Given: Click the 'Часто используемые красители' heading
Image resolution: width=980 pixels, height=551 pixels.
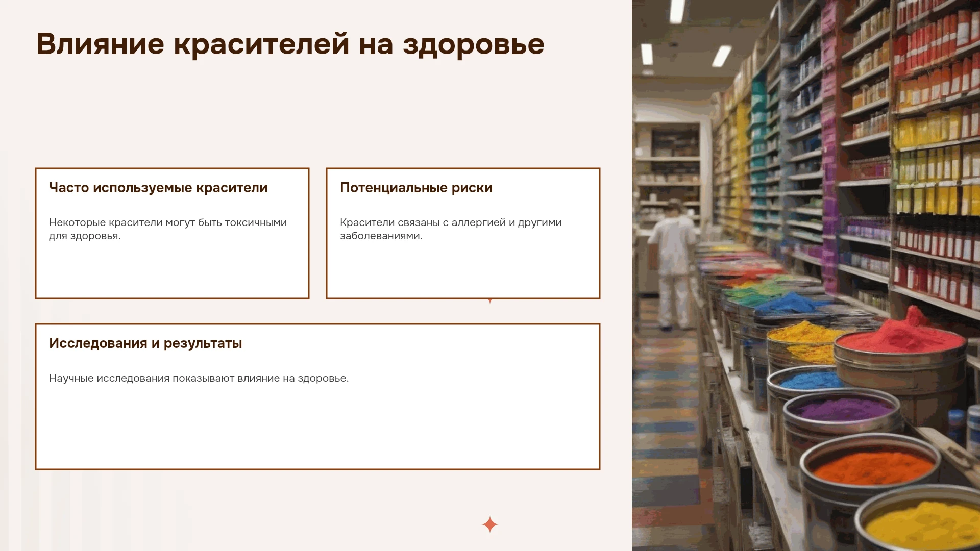Looking at the screenshot, I should tap(158, 188).
